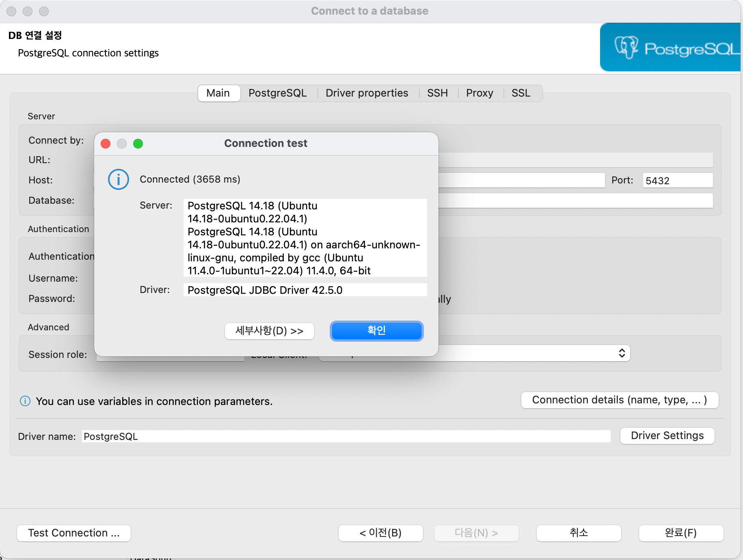The image size is (743, 560).
Task: Click the Connection details (name, type, ...) button
Action: pyautogui.click(x=620, y=400)
